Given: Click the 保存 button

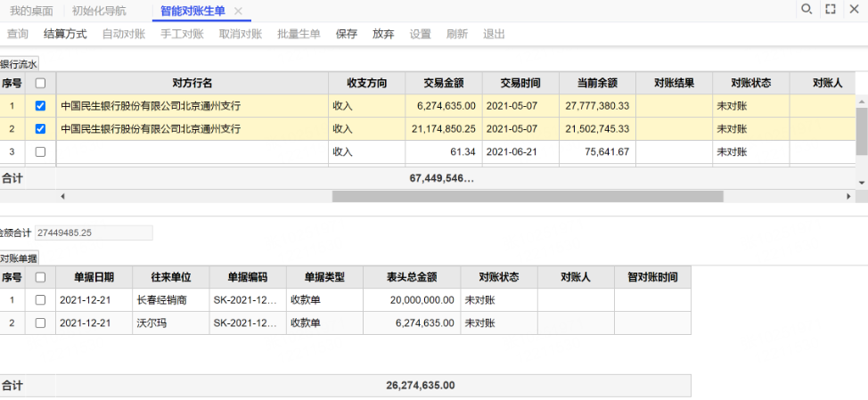Looking at the screenshot, I should pyautogui.click(x=347, y=34).
